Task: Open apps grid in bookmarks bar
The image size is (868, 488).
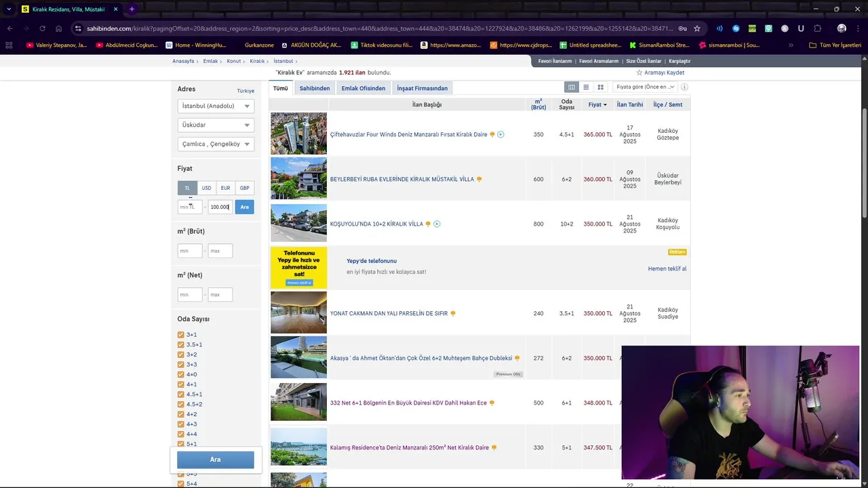Action: [9, 45]
